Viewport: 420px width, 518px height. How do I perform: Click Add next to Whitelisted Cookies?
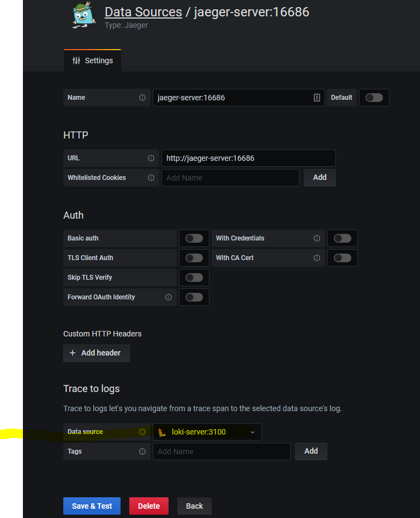pyautogui.click(x=320, y=178)
